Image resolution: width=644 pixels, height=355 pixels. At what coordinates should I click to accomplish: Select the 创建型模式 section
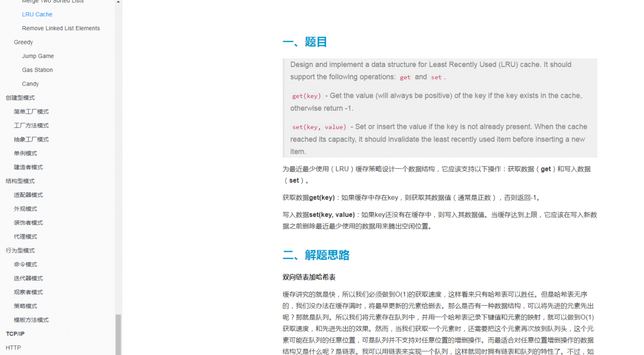[x=20, y=98]
